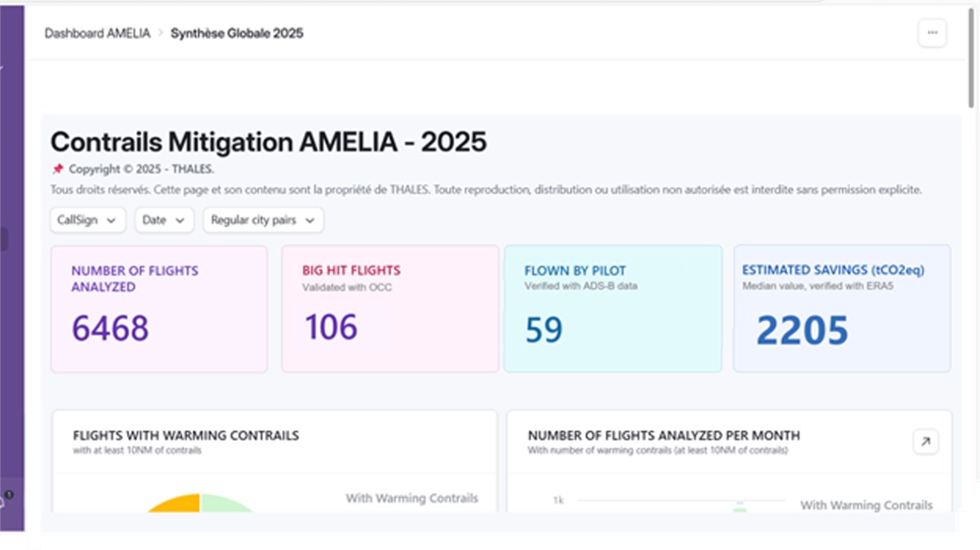Go to Dashboard AMELIA breadcrumb
980x550 pixels.
(97, 33)
